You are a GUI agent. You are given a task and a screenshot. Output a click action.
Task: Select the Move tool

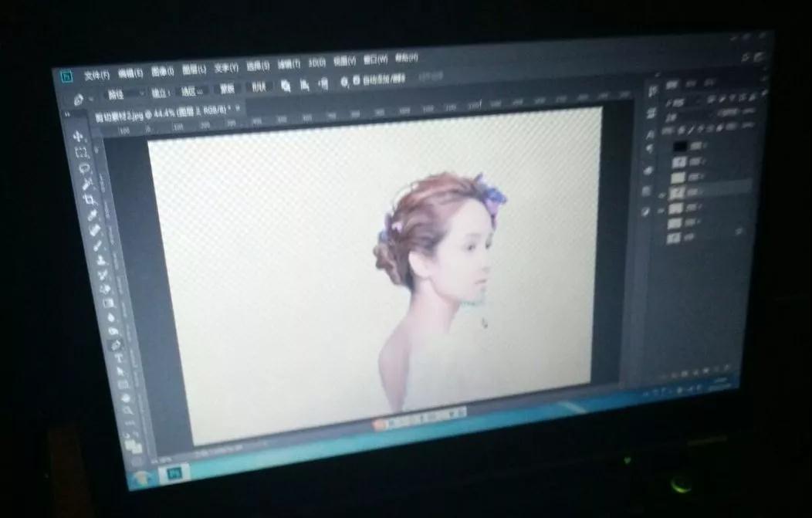78,136
